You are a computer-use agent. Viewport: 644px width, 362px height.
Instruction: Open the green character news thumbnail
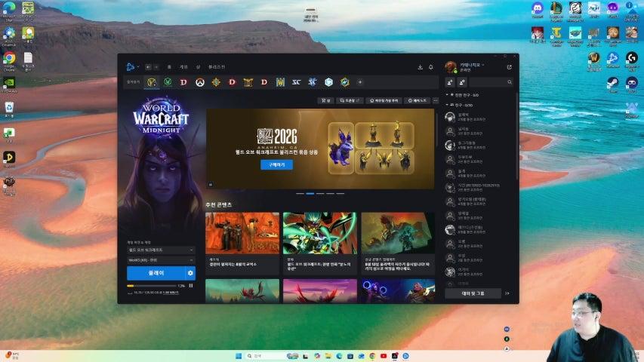pyautogui.click(x=320, y=233)
